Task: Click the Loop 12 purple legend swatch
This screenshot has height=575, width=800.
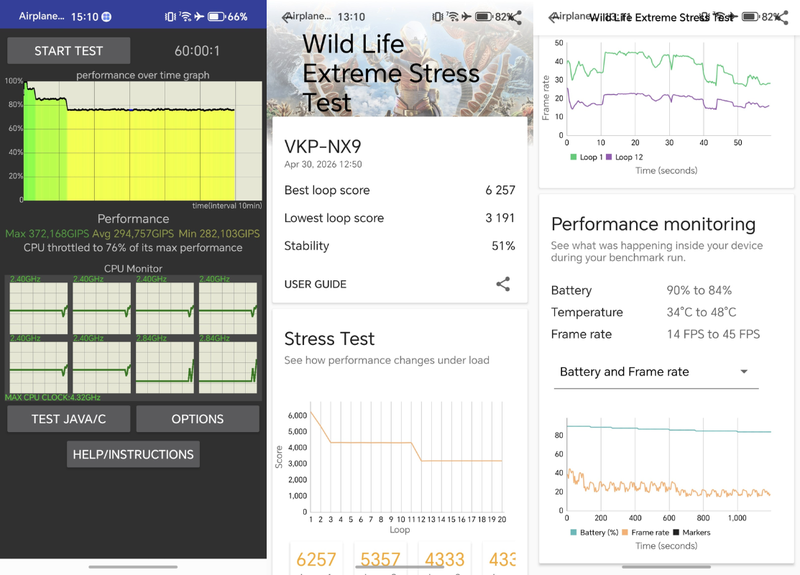Action: 609,157
